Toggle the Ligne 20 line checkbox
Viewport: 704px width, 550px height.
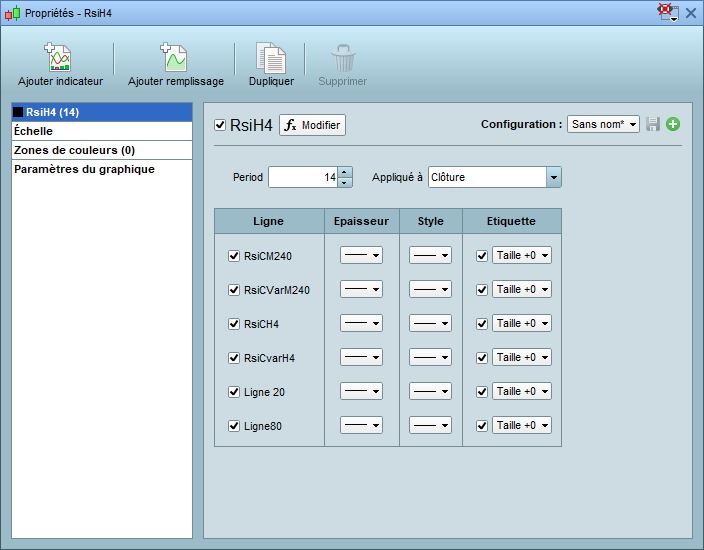[234, 392]
